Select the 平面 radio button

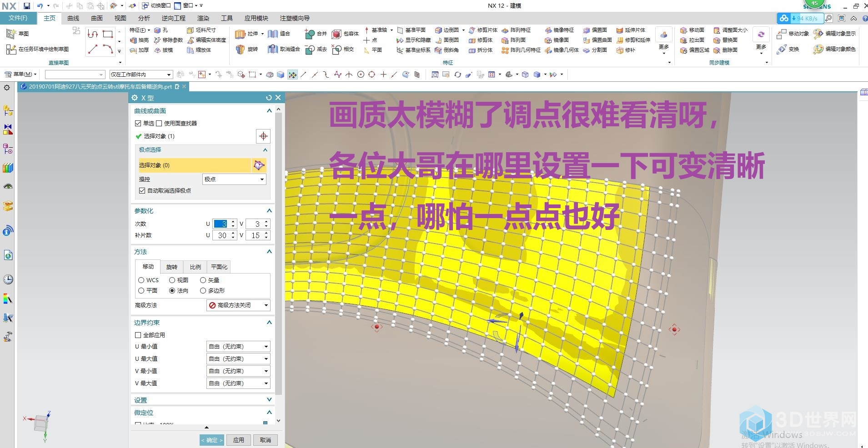pos(141,291)
